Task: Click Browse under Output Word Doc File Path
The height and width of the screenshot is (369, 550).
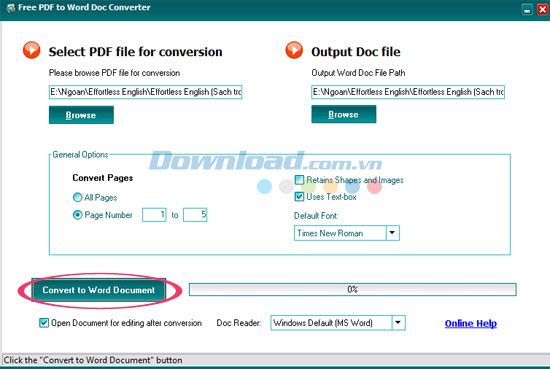Action: pyautogui.click(x=343, y=114)
